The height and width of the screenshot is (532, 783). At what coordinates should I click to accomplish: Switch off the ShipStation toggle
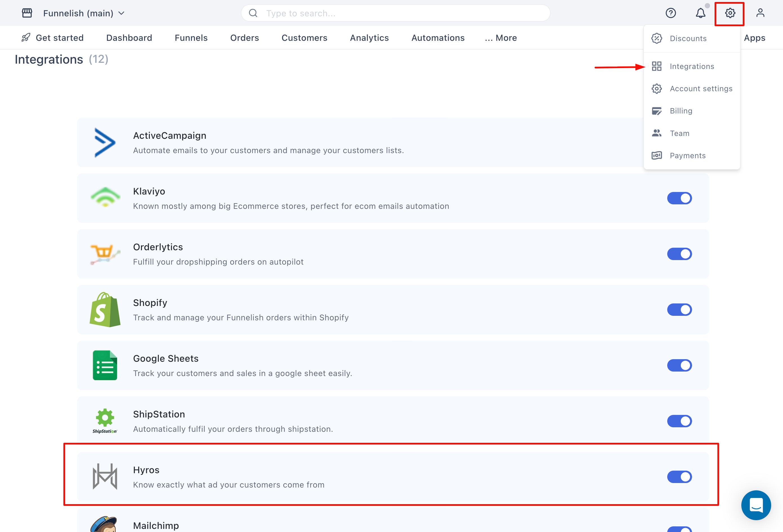coord(679,421)
